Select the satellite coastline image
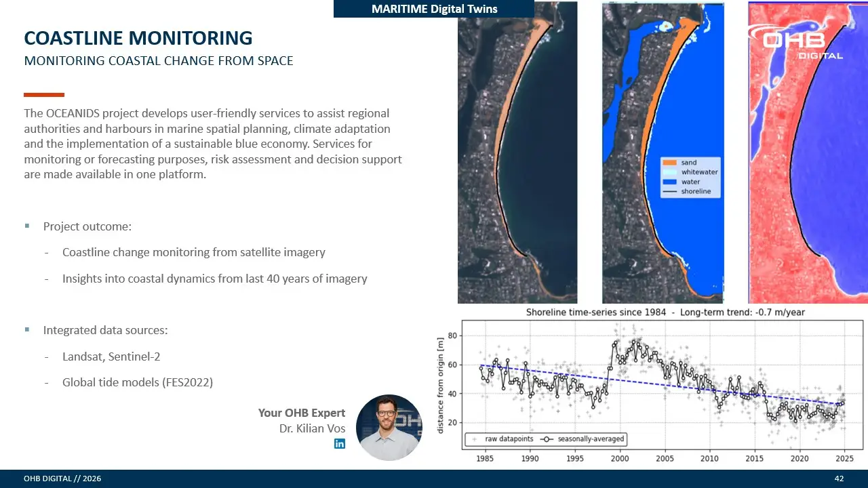The width and height of the screenshot is (868, 488). point(517,152)
